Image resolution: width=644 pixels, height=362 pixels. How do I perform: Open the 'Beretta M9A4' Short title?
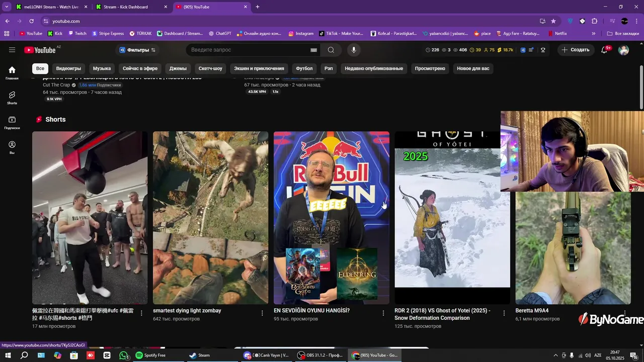click(532, 311)
